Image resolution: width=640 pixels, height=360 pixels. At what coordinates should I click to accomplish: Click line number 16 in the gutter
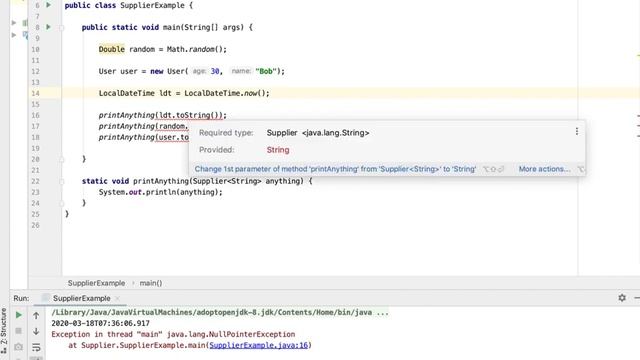click(x=36, y=116)
